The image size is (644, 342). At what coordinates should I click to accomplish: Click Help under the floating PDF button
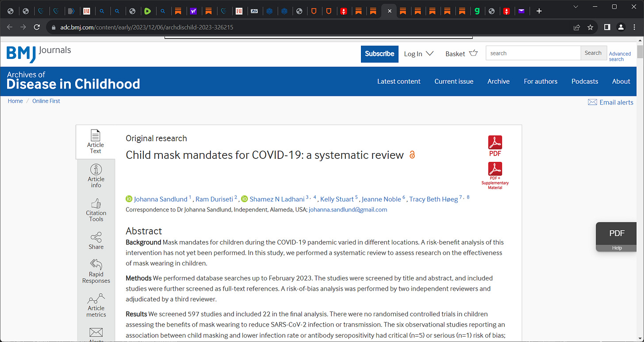pos(617,248)
